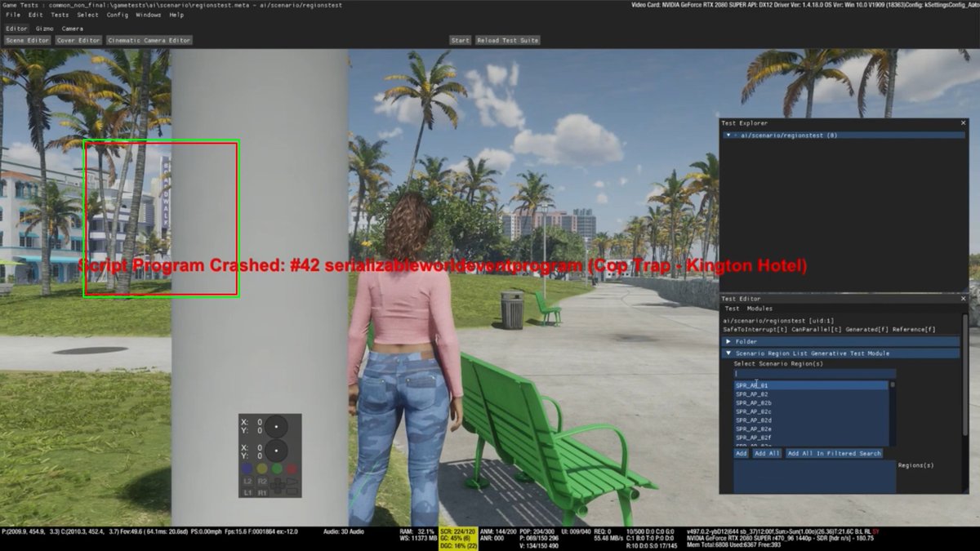980x551 pixels.
Task: Collapse the Scenario Region List Generative Test Module
Action: pos(728,353)
